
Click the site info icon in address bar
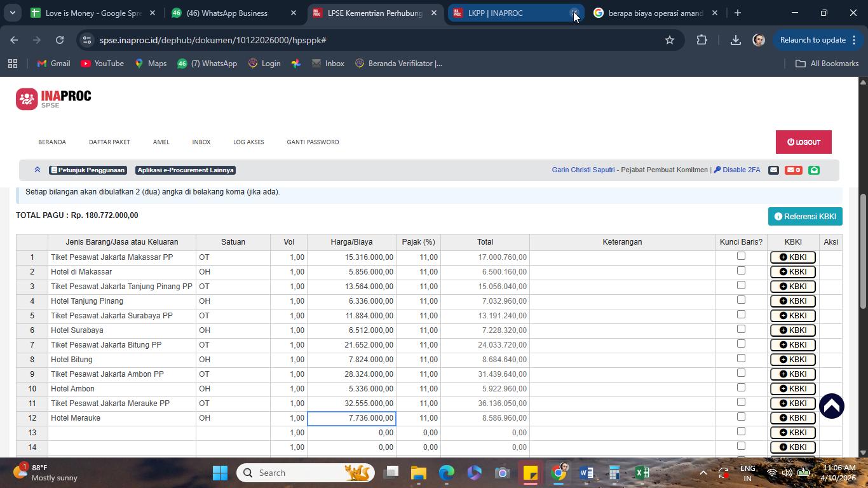coord(88,40)
